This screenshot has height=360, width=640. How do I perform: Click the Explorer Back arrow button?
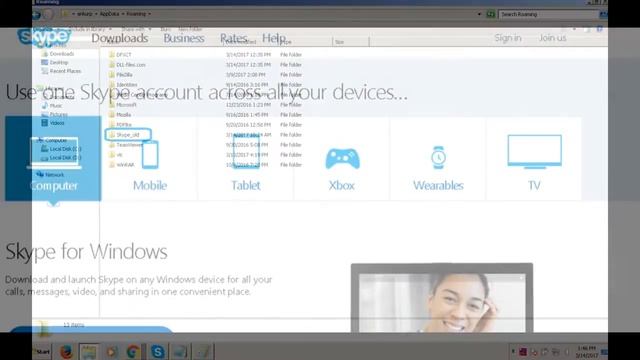[37, 15]
